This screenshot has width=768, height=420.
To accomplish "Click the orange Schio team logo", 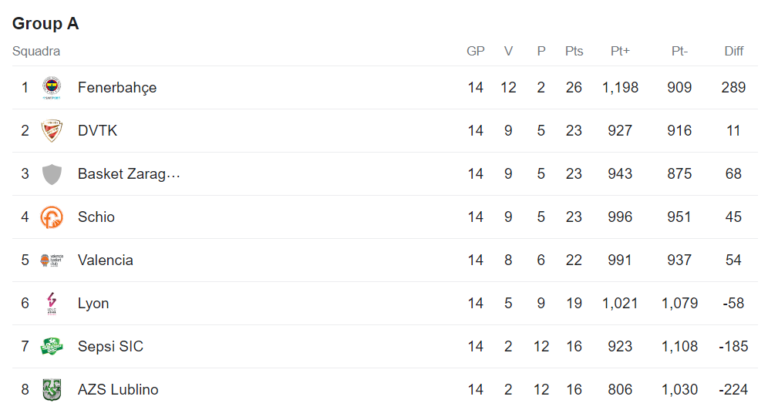I will (52, 217).
